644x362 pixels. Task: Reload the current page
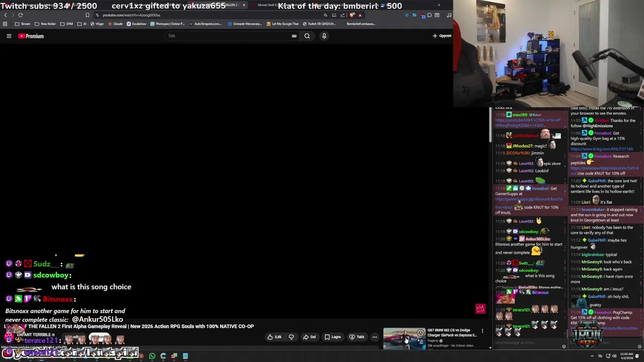21,15
